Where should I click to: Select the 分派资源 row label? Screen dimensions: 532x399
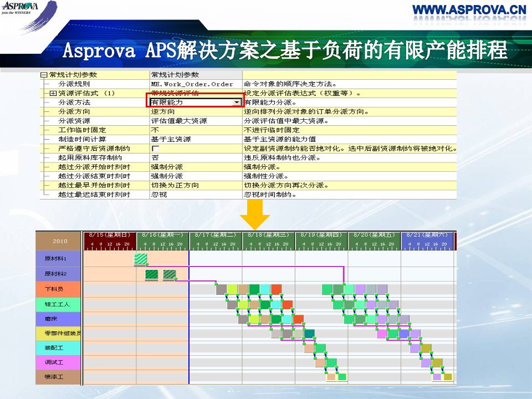[74, 121]
